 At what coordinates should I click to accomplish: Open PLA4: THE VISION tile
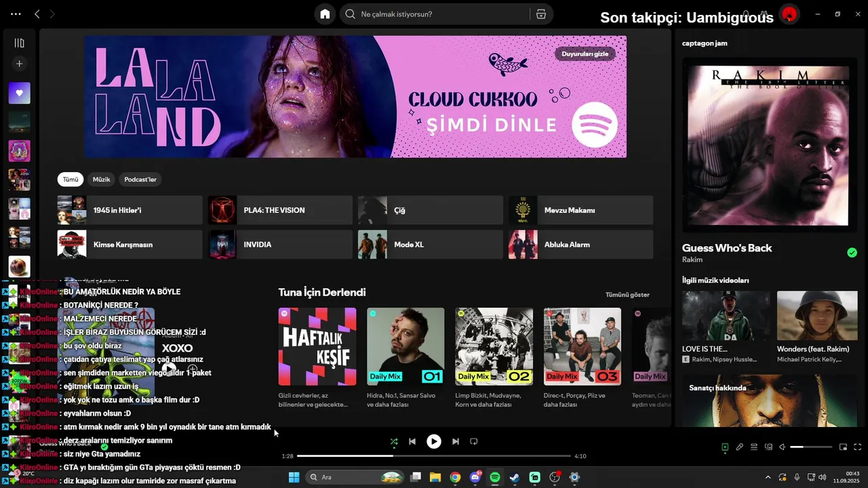280,210
